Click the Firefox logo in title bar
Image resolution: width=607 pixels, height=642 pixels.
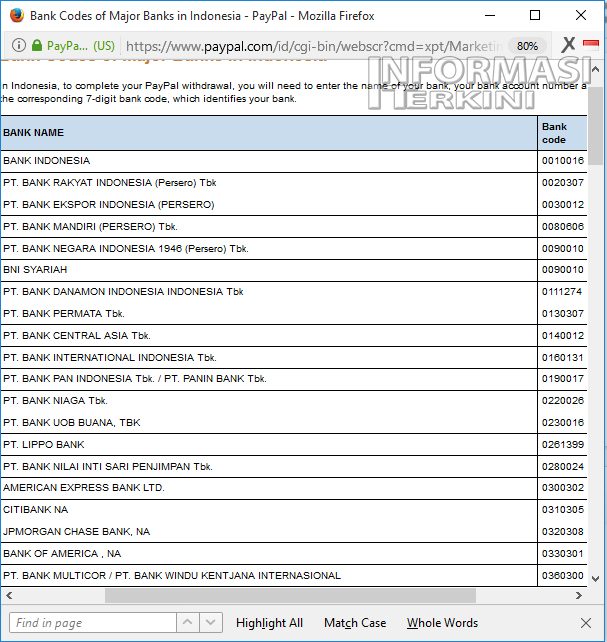(17, 16)
